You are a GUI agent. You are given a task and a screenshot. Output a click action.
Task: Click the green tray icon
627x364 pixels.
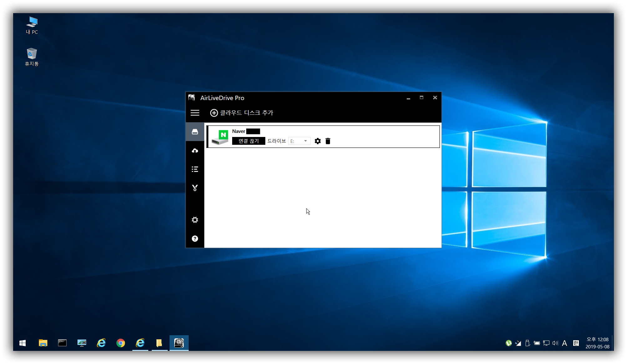[509, 343]
